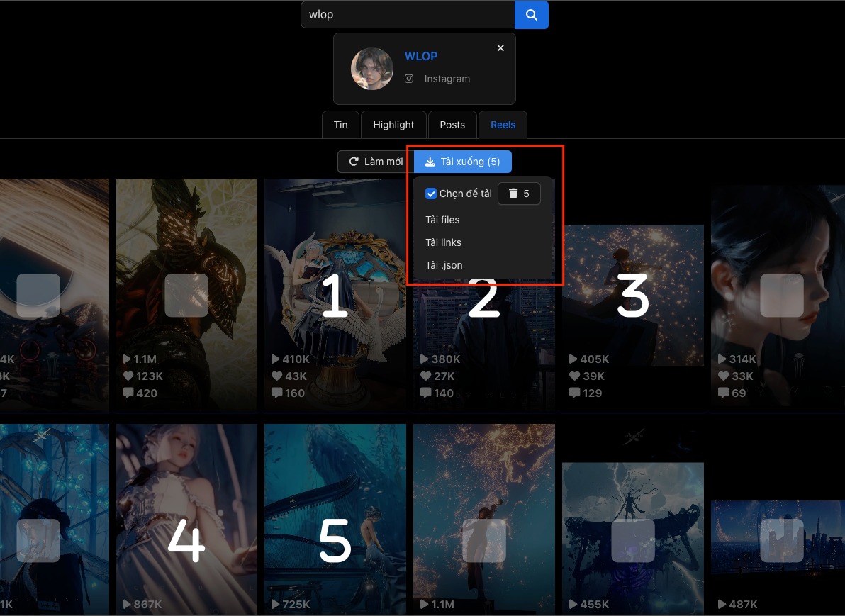
Task: Toggle the Tải xuống (5) dropdown
Action: click(462, 162)
